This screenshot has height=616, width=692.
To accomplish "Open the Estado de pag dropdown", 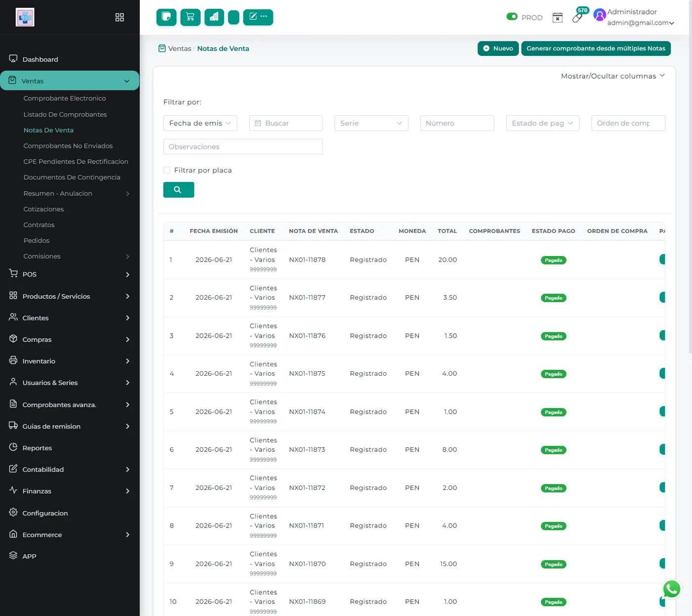I will click(x=543, y=123).
